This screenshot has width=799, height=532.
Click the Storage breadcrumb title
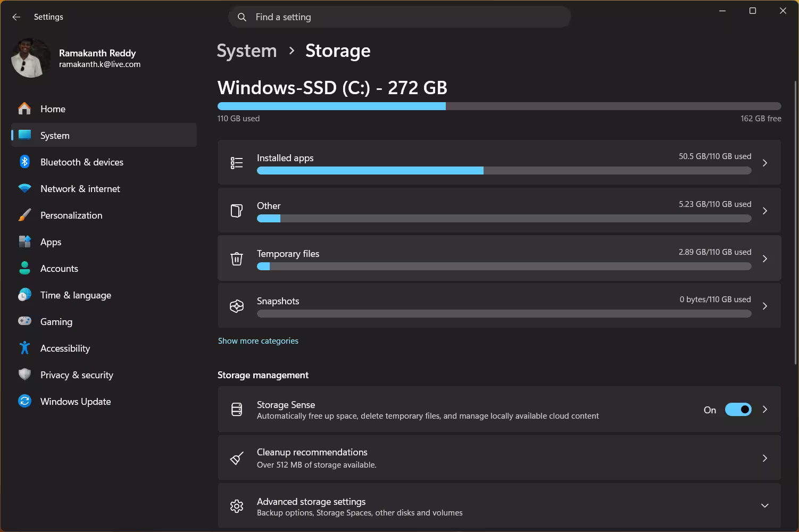pyautogui.click(x=338, y=51)
